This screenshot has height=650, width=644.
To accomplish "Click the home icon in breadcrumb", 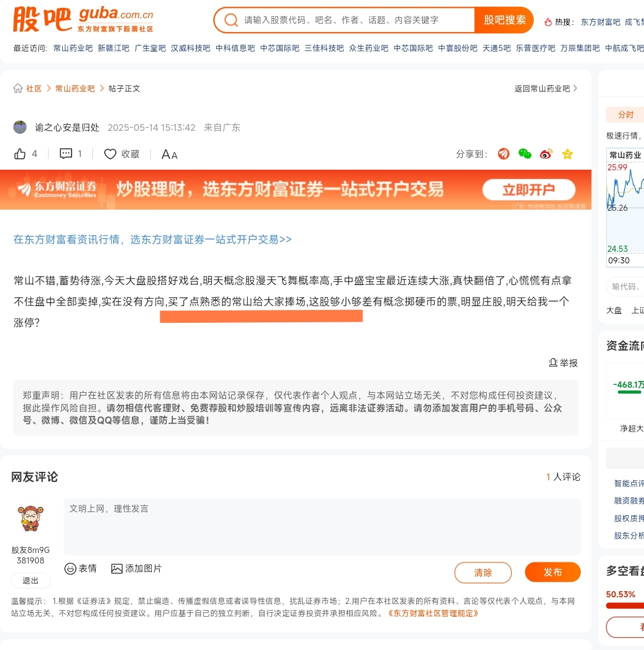I will tap(18, 88).
